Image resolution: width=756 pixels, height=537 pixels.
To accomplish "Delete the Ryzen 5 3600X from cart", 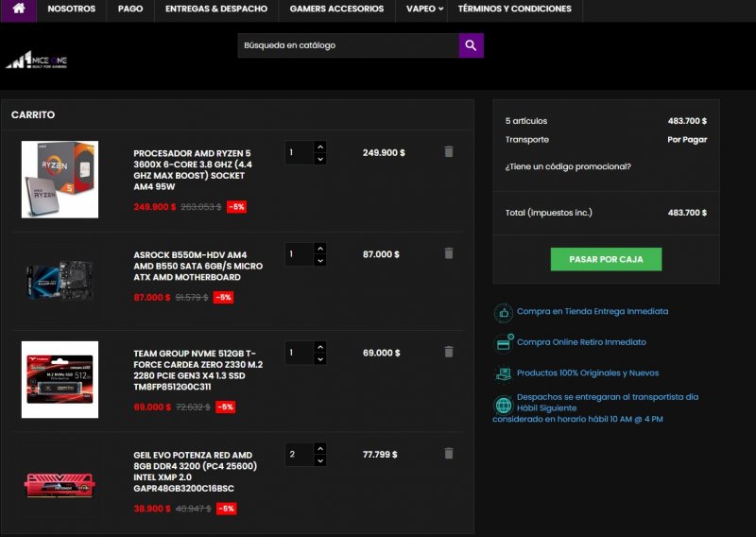I will pos(448,152).
